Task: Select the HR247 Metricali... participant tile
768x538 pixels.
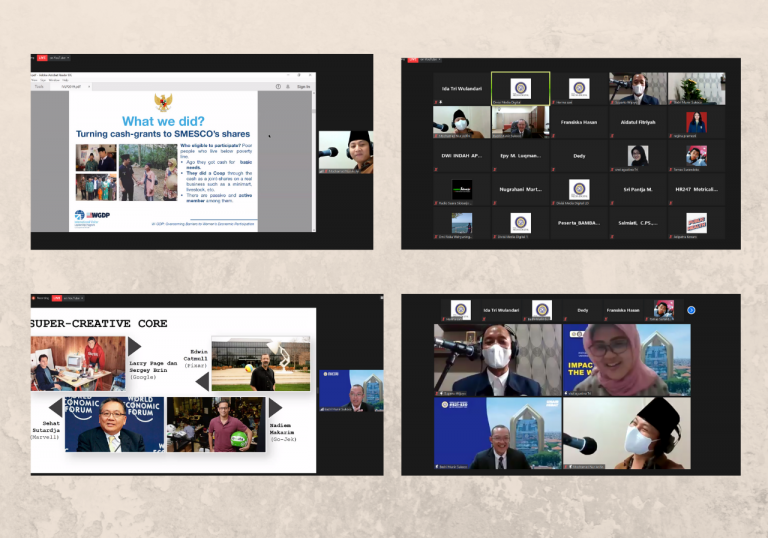Action: [696, 189]
